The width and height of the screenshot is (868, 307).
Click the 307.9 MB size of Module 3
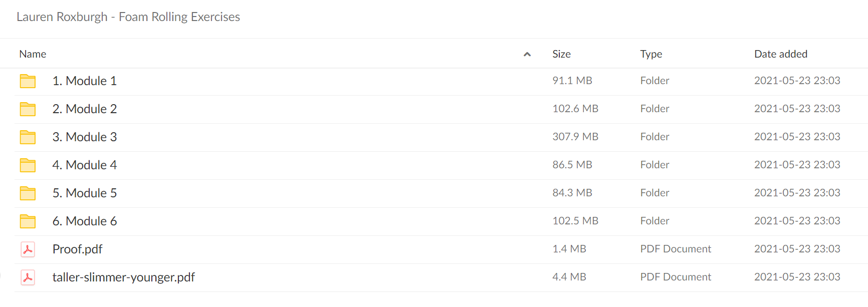[x=575, y=137]
